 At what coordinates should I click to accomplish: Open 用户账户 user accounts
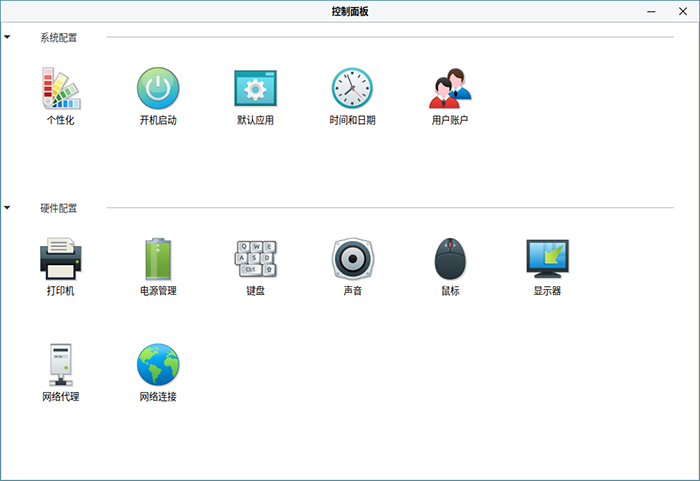click(450, 89)
